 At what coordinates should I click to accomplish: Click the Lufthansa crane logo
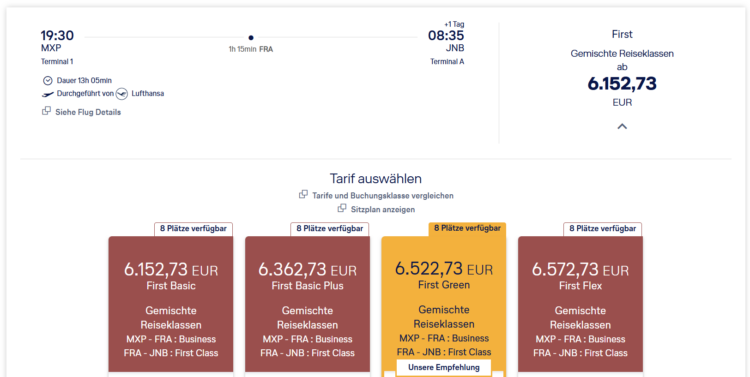(x=121, y=94)
